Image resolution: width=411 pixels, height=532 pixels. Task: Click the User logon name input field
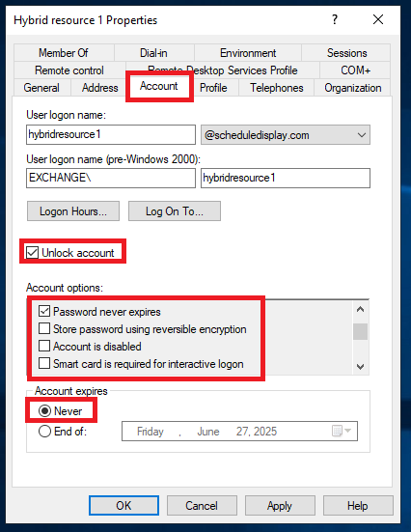[x=111, y=135]
